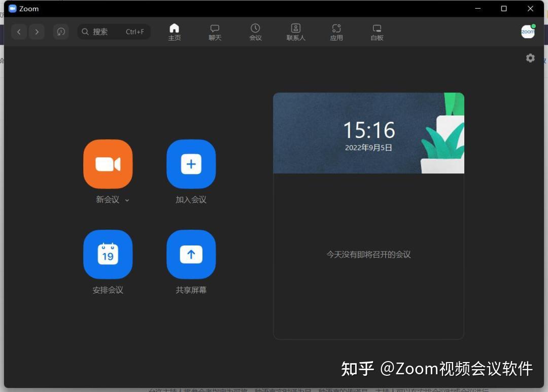This screenshot has width=548, height=392.
Task: Click the Zoom app logo in title bar
Action: coord(13,9)
